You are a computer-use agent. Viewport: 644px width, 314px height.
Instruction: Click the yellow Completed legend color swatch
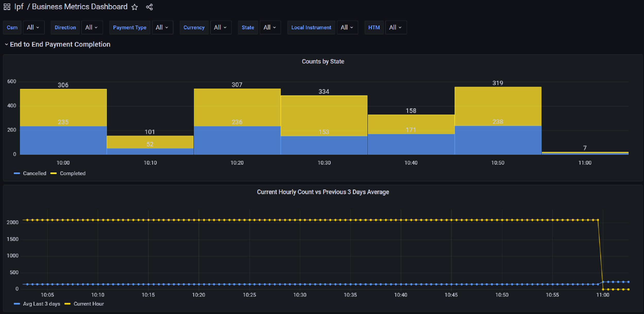(x=54, y=173)
